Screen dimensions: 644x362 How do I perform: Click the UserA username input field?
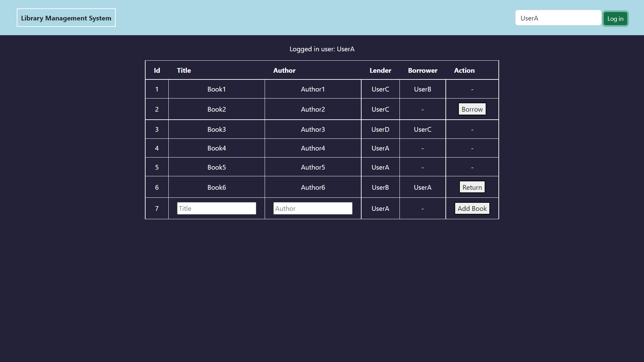558,18
